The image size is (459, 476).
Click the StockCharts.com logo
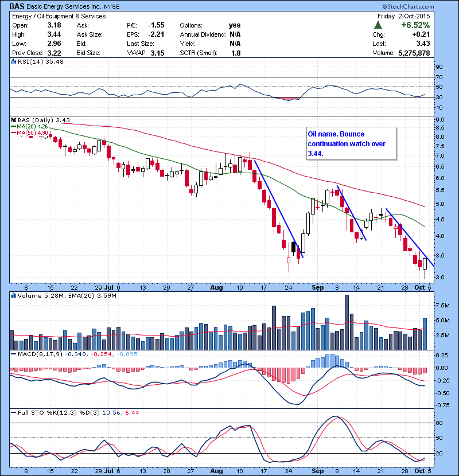click(408, 6)
